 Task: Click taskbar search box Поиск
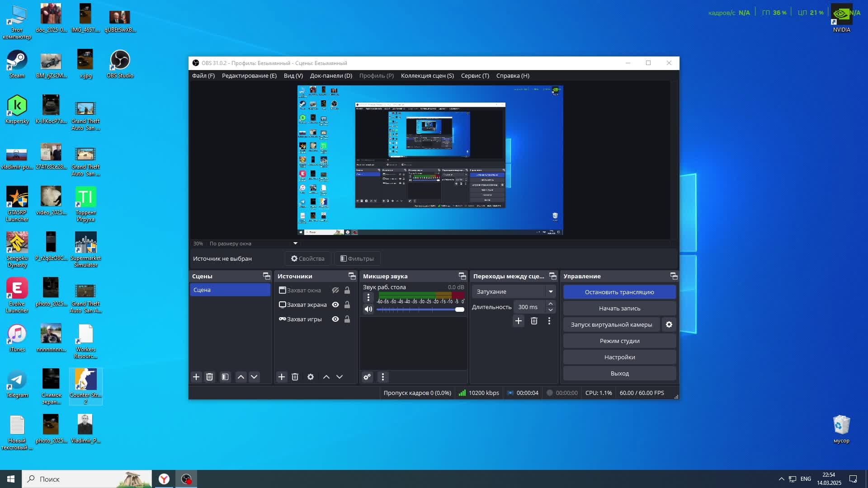pos(87,479)
